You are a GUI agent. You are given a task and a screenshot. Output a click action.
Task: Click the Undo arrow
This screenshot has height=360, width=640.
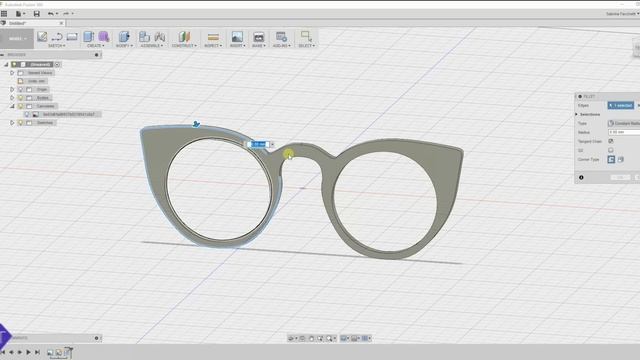coord(51,13)
